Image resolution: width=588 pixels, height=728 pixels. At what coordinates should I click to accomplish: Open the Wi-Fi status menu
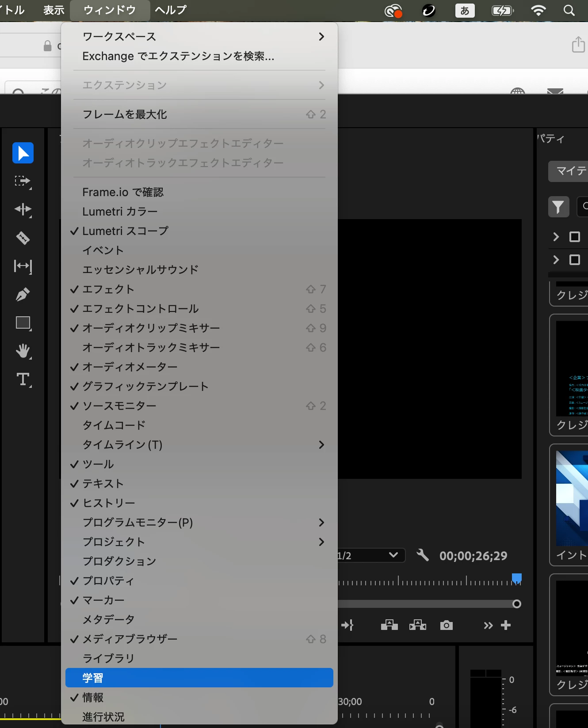coord(538,11)
